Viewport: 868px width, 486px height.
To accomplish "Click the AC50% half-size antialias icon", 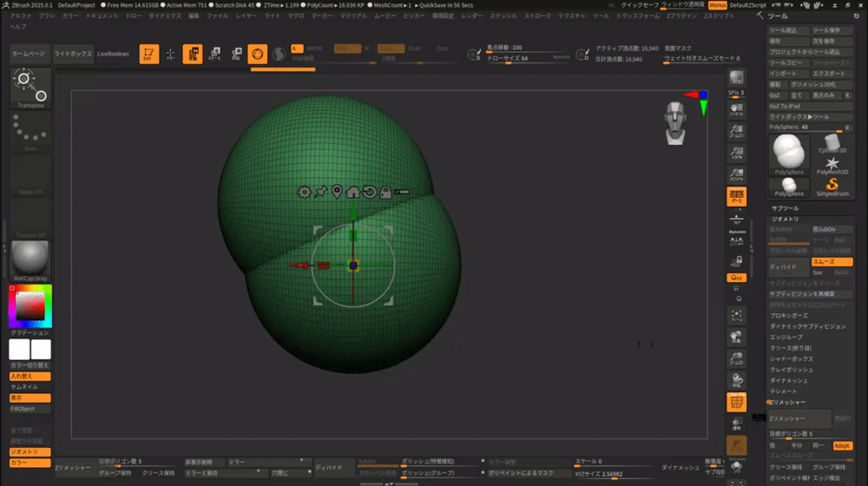I will point(736,175).
